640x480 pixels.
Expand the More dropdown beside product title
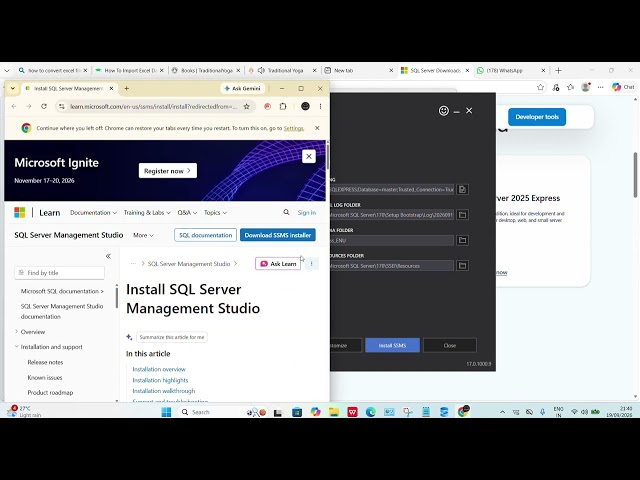(143, 236)
